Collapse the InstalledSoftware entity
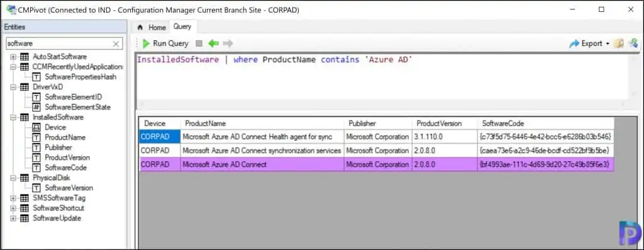Image resolution: width=644 pixels, height=250 pixels. pyautogui.click(x=13, y=117)
